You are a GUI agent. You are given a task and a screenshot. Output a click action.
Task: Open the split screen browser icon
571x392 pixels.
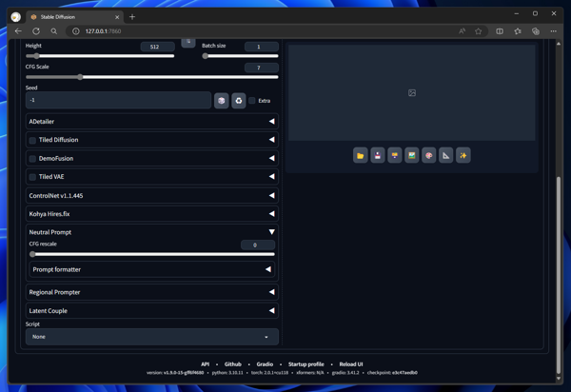coord(500,31)
